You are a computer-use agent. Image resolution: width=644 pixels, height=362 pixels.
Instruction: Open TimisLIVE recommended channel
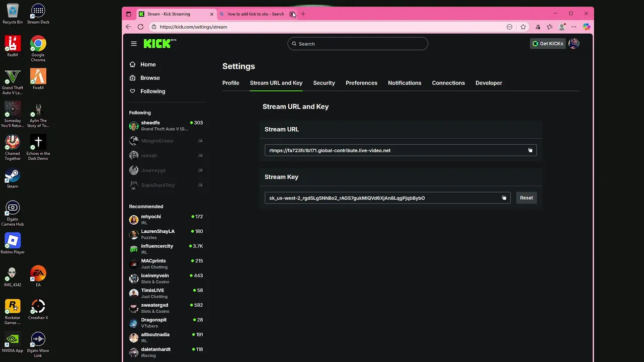(x=166, y=293)
